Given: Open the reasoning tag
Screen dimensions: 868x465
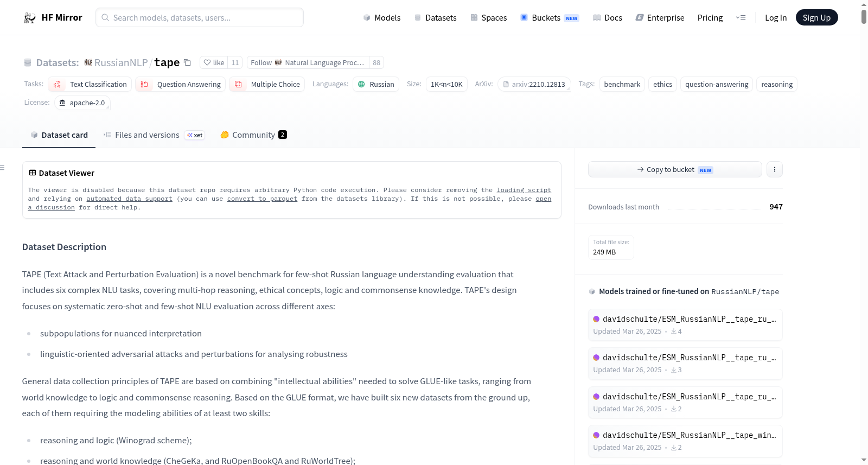Looking at the screenshot, I should (777, 84).
